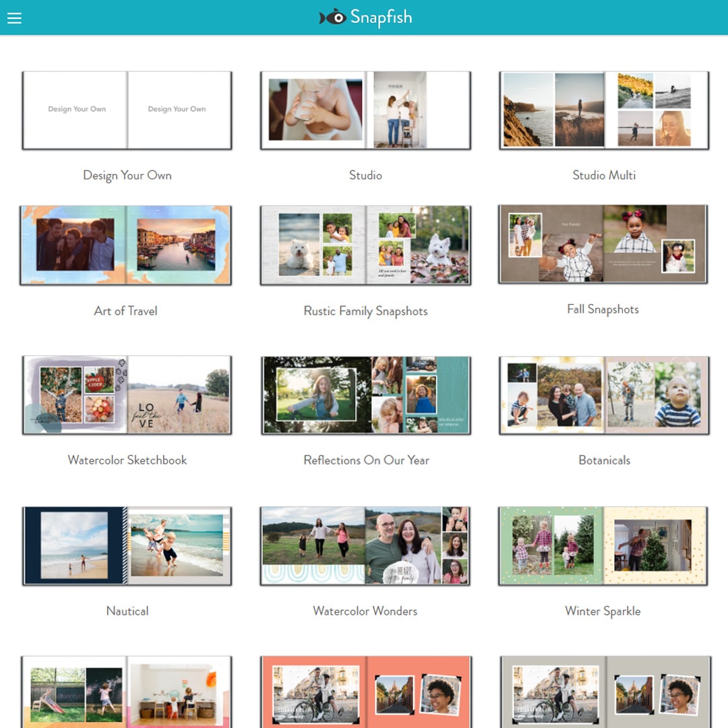This screenshot has width=728, height=728.
Task: Open the hamburger navigation menu
Action: tap(14, 18)
